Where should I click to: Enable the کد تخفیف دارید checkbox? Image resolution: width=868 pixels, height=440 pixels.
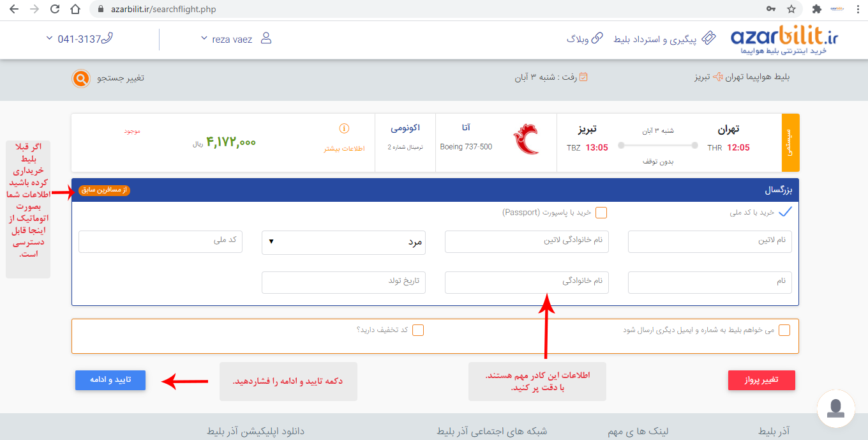pyautogui.click(x=418, y=330)
